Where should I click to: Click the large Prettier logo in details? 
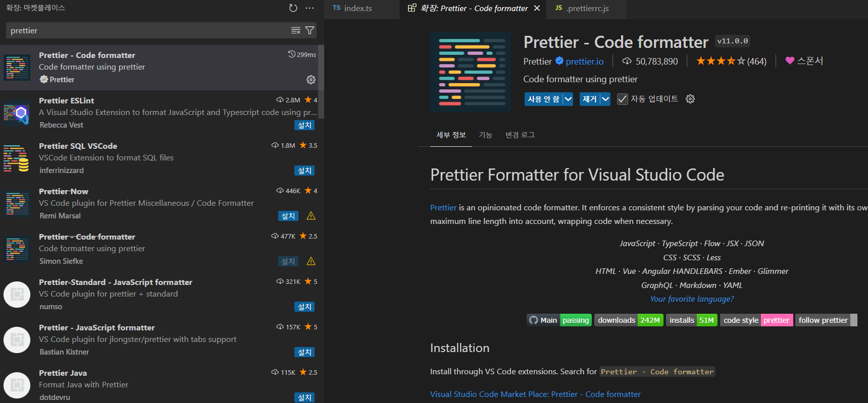471,72
